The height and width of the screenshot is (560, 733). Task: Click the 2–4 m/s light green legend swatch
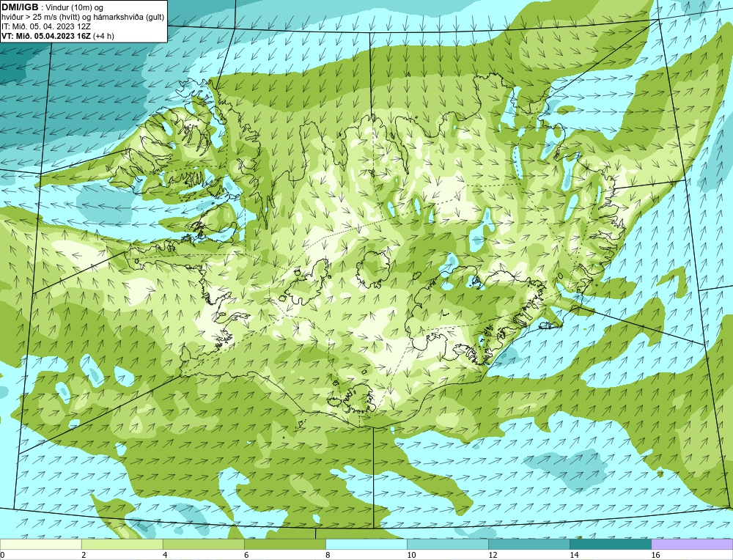(122, 544)
